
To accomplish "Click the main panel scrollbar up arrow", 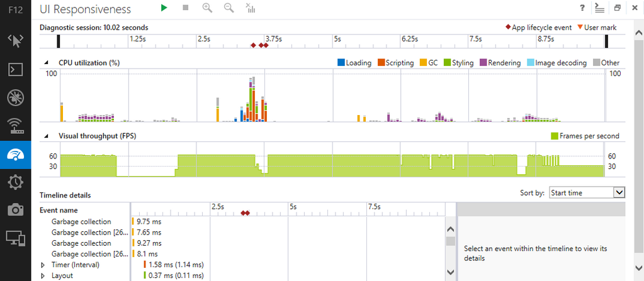I will point(639,33).
